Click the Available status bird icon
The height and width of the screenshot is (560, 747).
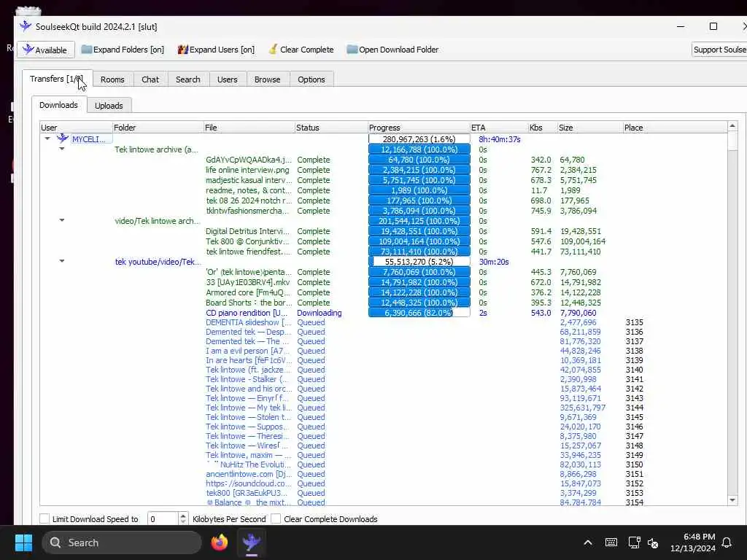(28, 49)
